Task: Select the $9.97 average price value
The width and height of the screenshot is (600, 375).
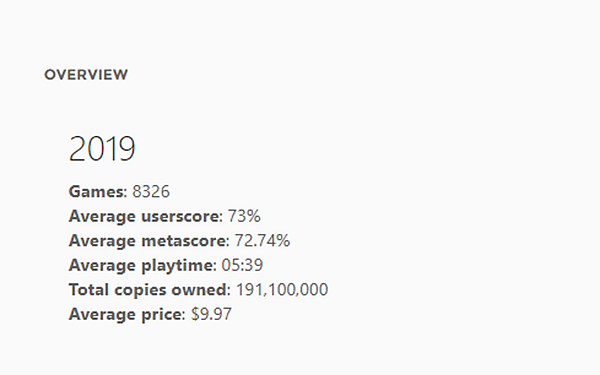Action: coord(211,314)
